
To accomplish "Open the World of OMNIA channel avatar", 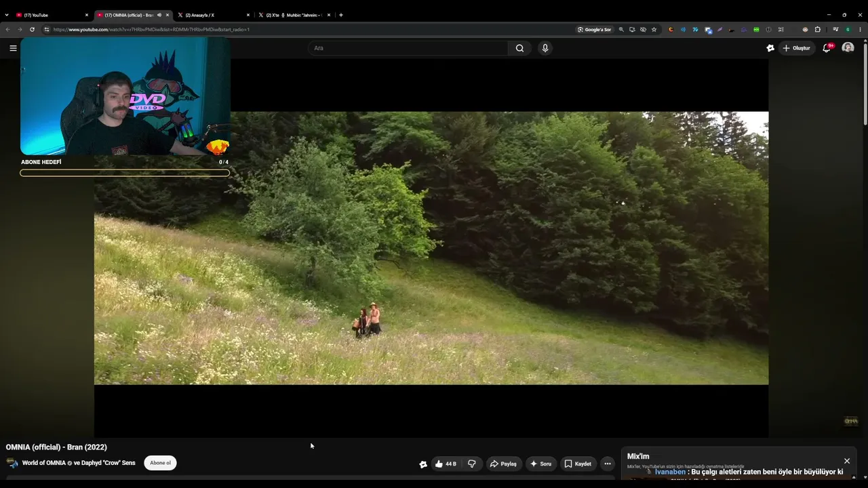I will point(12,463).
